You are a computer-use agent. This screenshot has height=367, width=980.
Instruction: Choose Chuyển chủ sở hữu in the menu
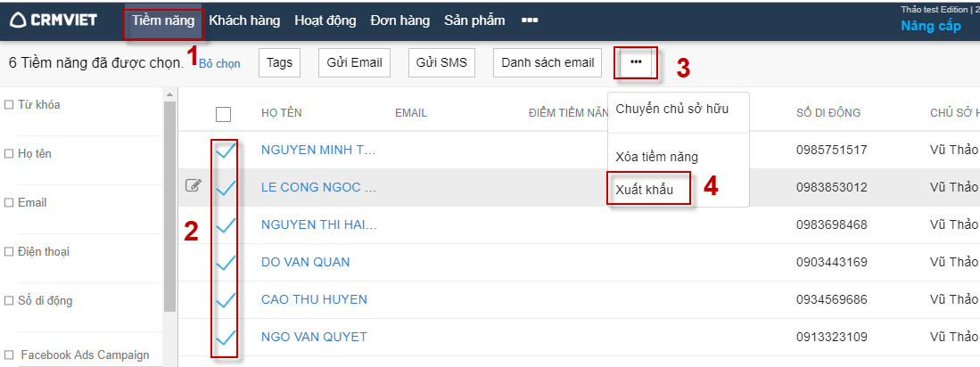tap(671, 109)
